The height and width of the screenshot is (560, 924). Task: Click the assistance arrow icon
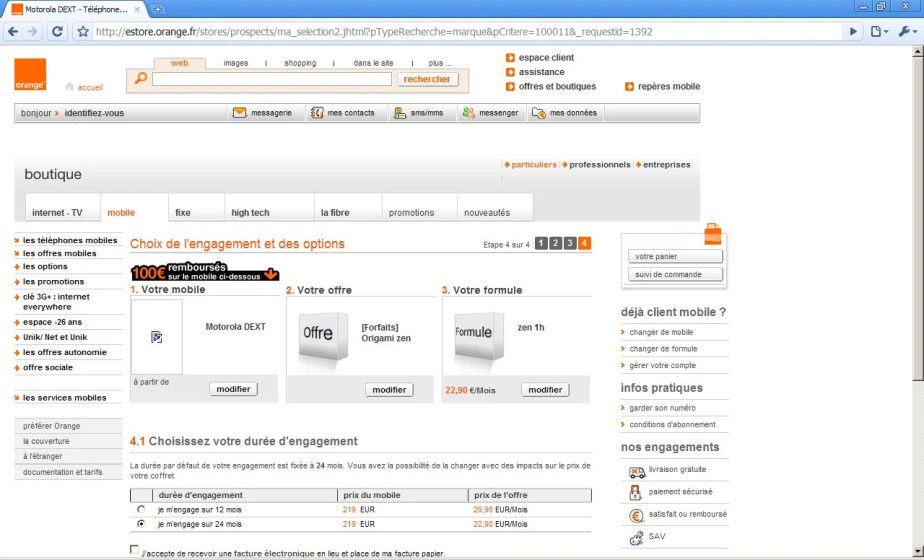pyautogui.click(x=510, y=72)
